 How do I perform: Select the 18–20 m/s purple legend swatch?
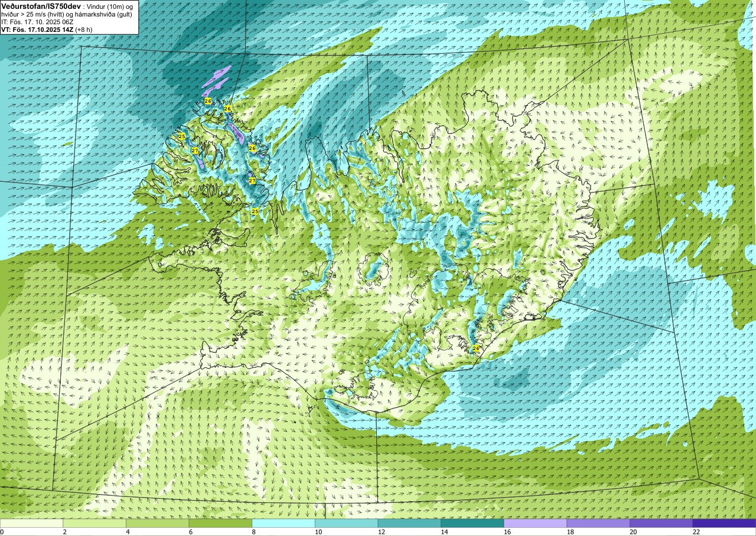(598, 523)
